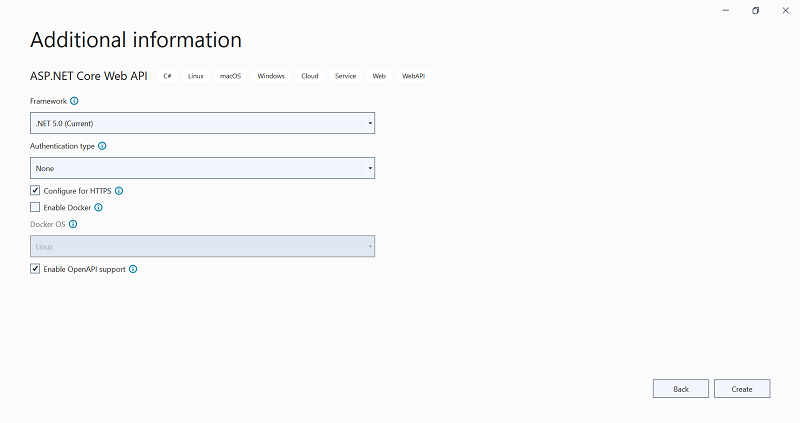Click the Create button
The width and height of the screenshot is (800, 423).
coord(741,389)
